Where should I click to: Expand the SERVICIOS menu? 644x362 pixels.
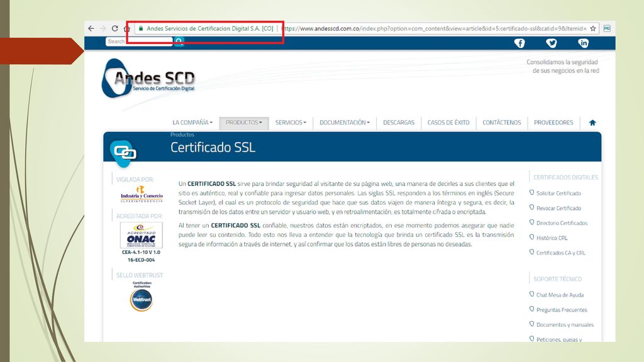(x=291, y=123)
